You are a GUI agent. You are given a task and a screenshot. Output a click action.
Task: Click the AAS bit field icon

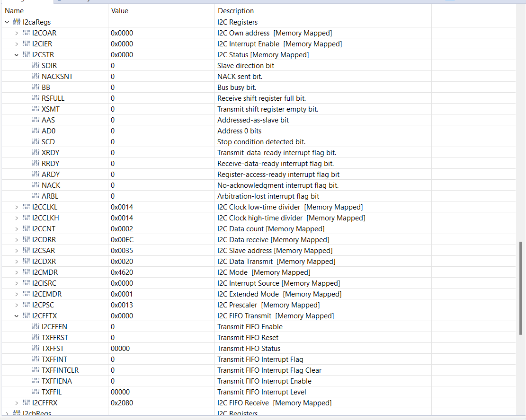pyautogui.click(x=36, y=120)
